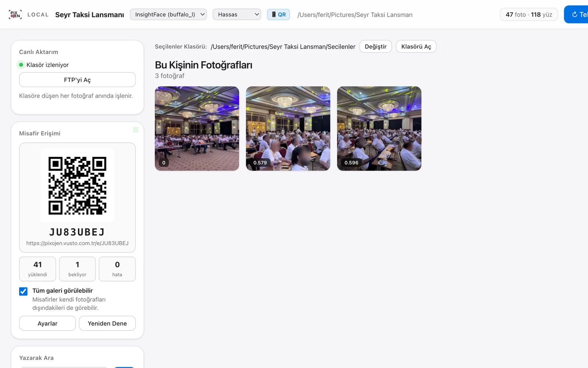Click the 'Yeniden Dene' button
This screenshot has width=588, height=368.
coord(107,323)
